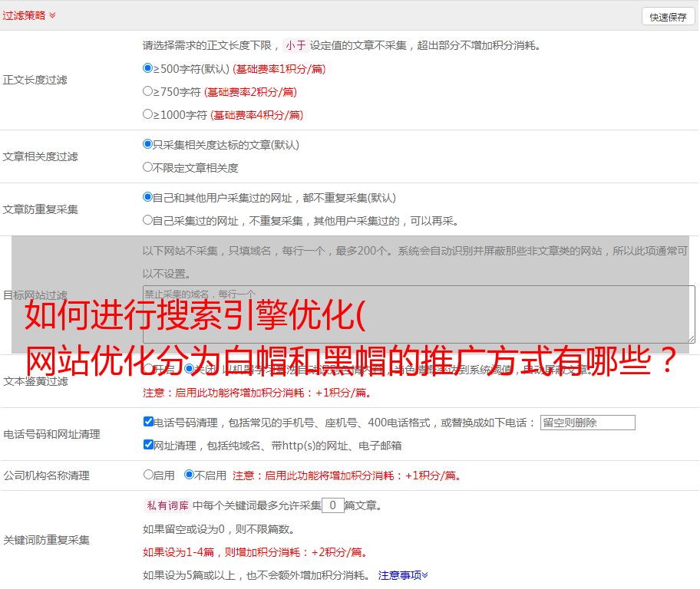Click the articles-per-keyword number field

coord(332,505)
